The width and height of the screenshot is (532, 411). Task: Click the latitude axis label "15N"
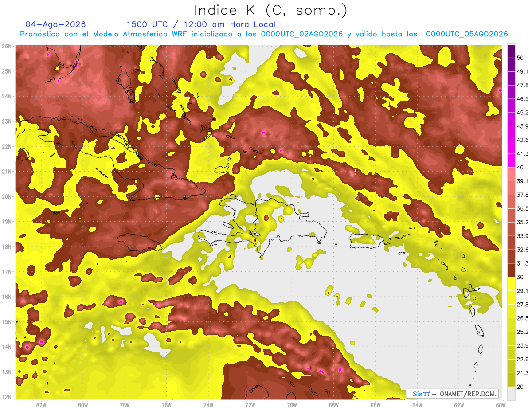7,322
